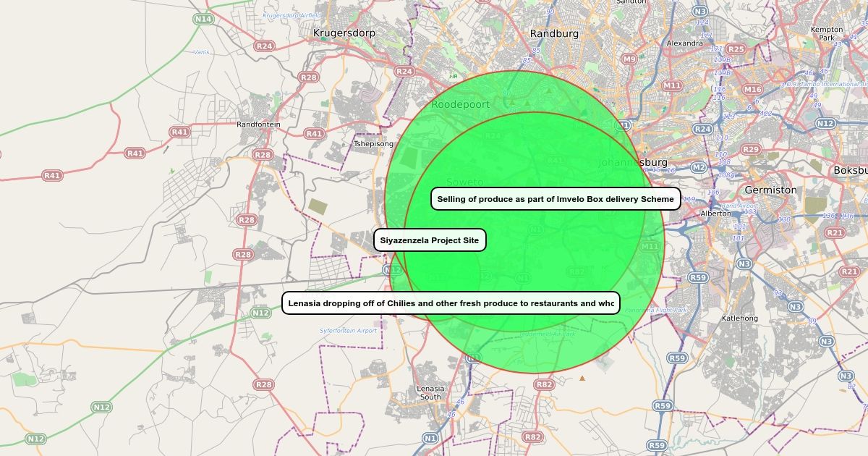Select the M16 route shield

[752, 90]
